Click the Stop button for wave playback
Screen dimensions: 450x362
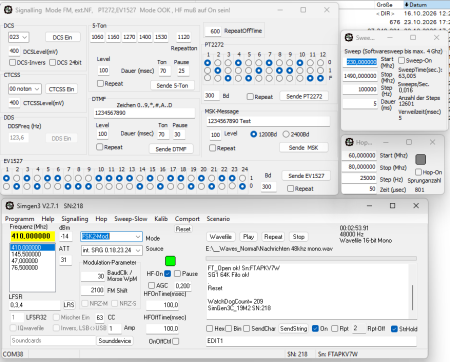[x=299, y=237]
